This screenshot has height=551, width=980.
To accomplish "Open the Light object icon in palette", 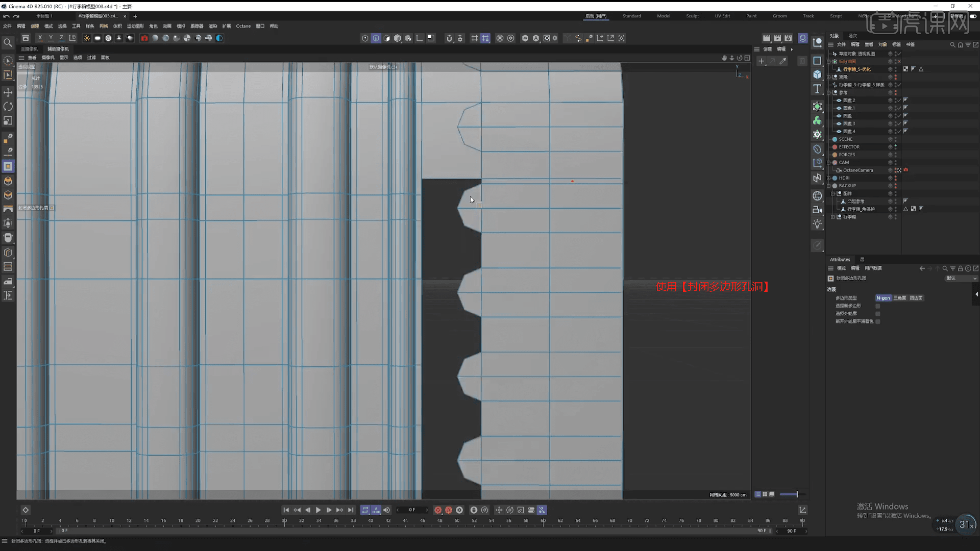I will click(817, 224).
